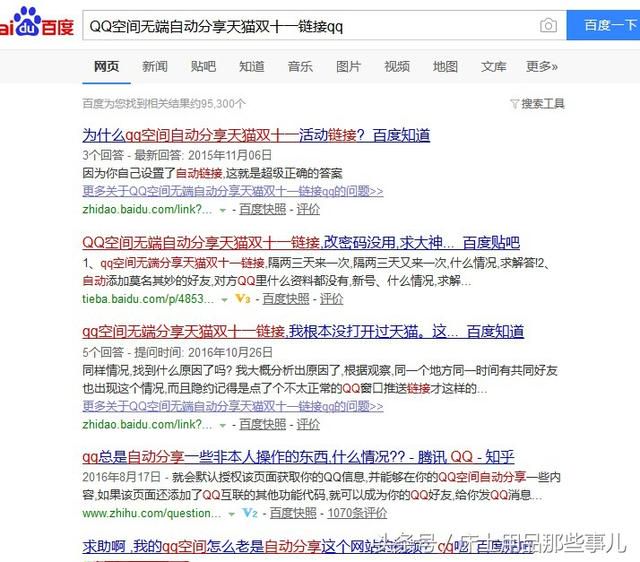Open the 视频 tab
Viewport: 640px width, 562px height.
(397, 66)
